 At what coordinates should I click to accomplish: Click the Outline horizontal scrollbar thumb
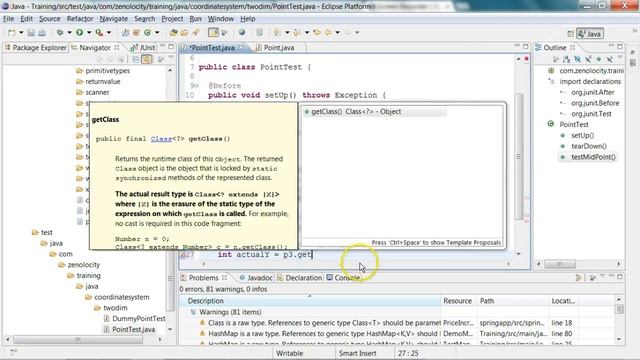click(x=560, y=264)
